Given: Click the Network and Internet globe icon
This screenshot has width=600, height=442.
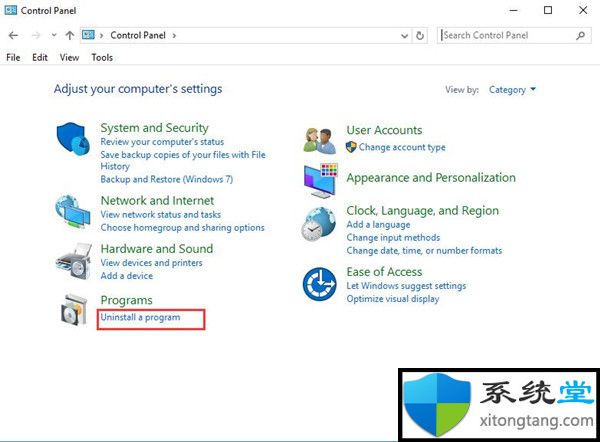Looking at the screenshot, I should click(x=73, y=212).
